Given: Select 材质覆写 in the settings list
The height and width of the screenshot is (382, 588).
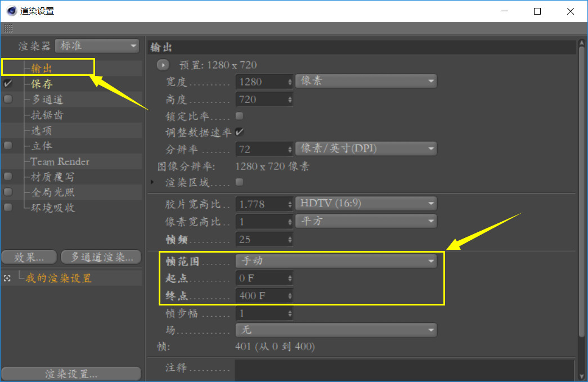Looking at the screenshot, I should point(52,177).
